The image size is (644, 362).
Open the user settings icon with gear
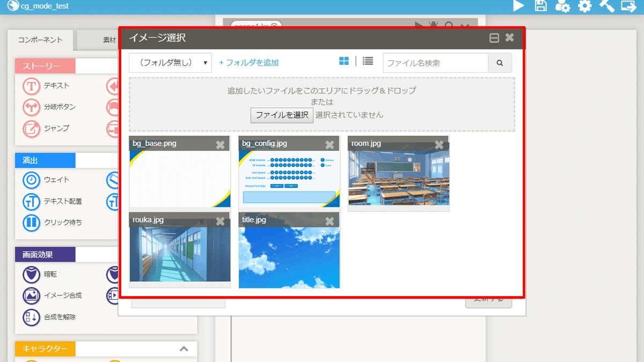[x=562, y=6]
